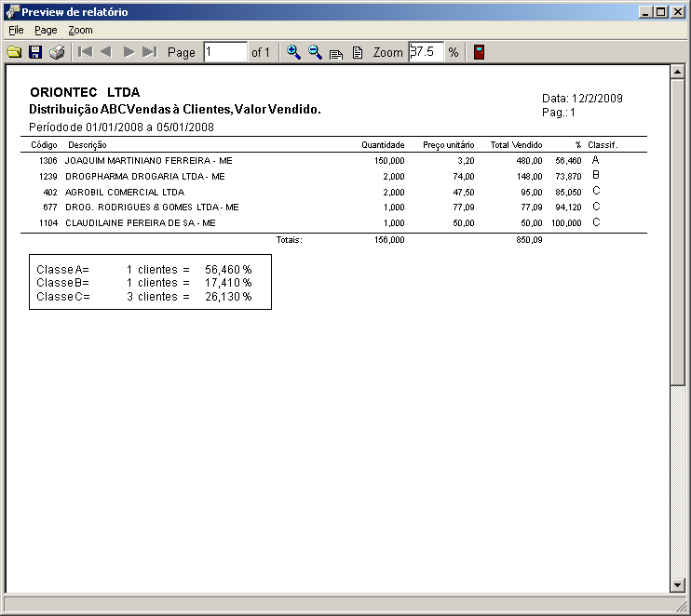Minimize the Preview de relatório window
The height and width of the screenshot is (616, 691).
pyautogui.click(x=645, y=12)
